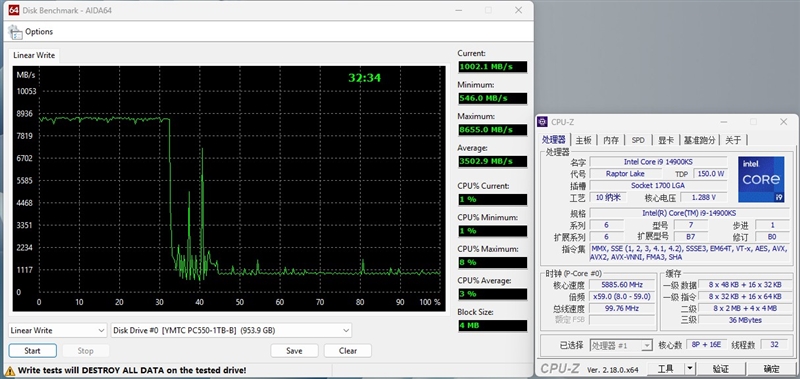
Task: Click the 10 纳米 process field
Action: pos(607,197)
